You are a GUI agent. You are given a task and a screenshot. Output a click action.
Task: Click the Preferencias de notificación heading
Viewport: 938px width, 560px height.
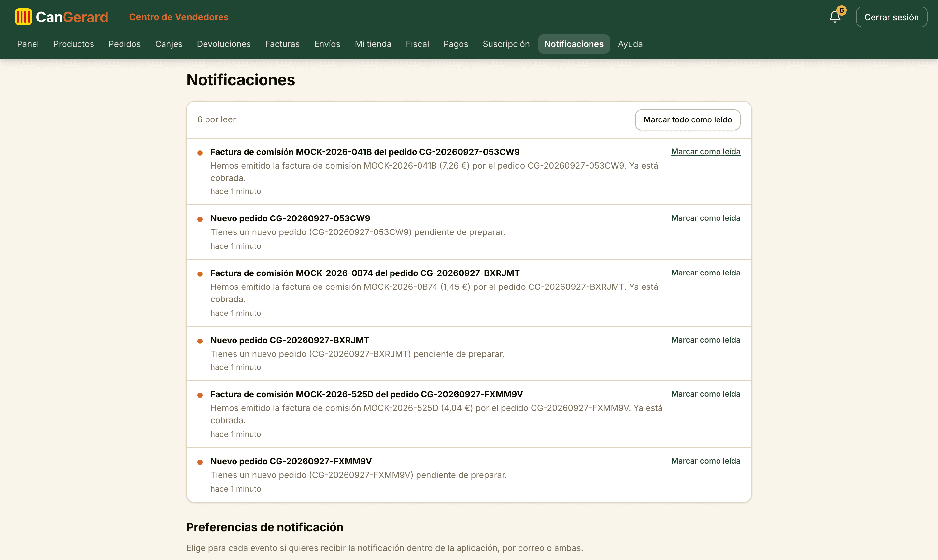[x=264, y=527]
